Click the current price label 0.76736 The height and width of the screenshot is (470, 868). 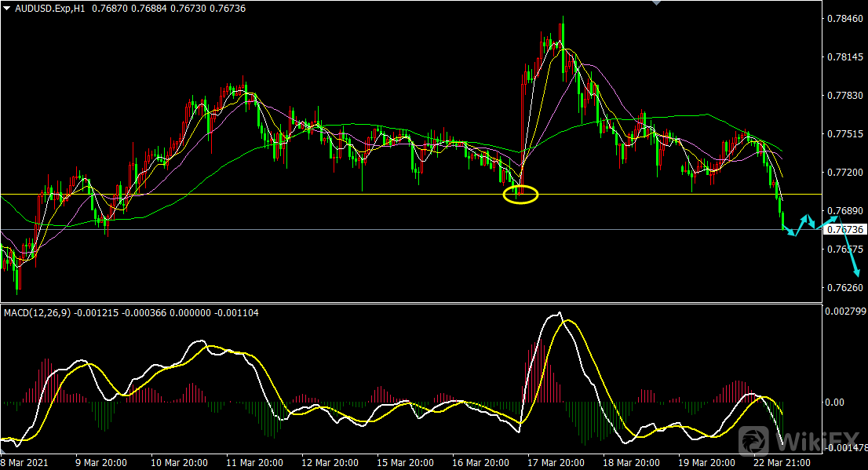pos(846,230)
